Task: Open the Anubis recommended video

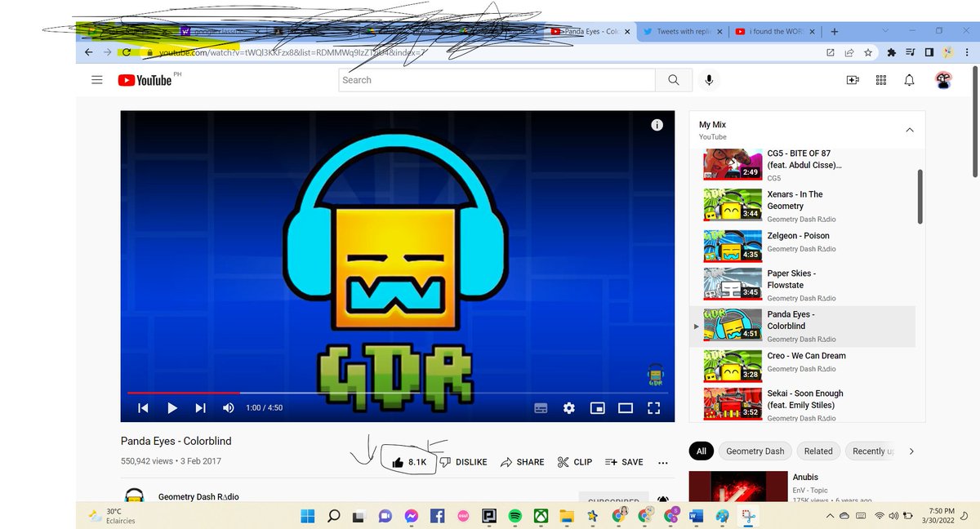Action: point(807,486)
